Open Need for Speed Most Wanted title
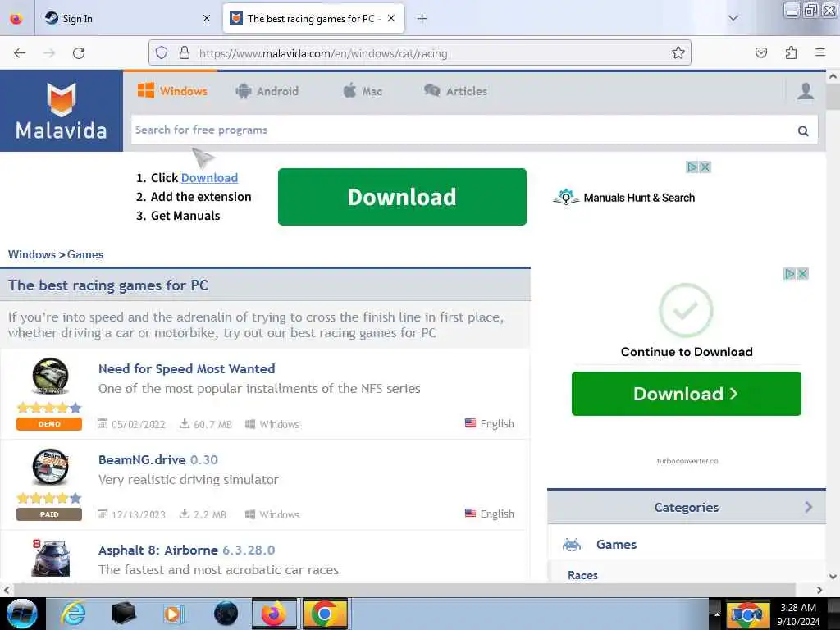This screenshot has height=630, width=840. point(186,368)
